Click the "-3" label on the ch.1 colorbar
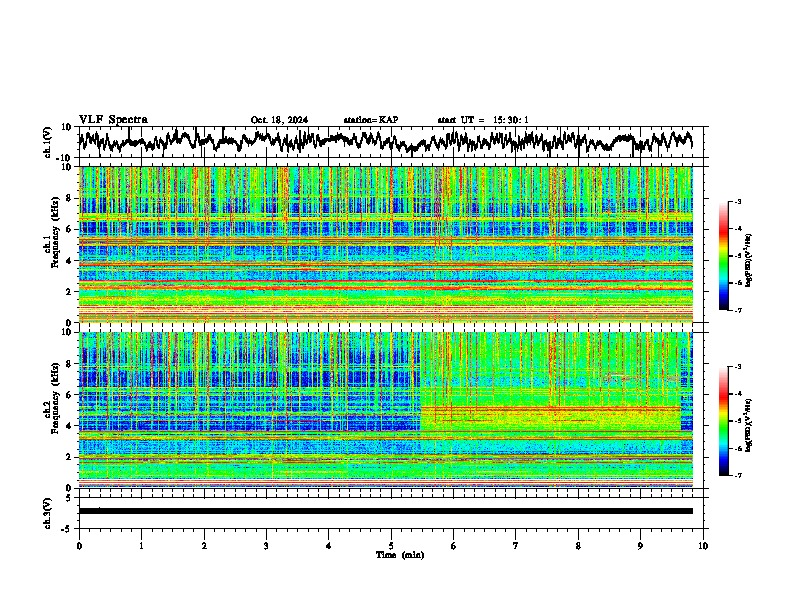792x612 pixels. pos(737,202)
